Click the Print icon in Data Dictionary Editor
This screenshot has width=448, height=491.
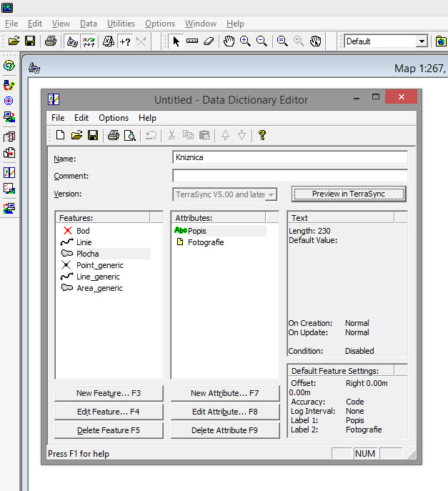click(114, 135)
